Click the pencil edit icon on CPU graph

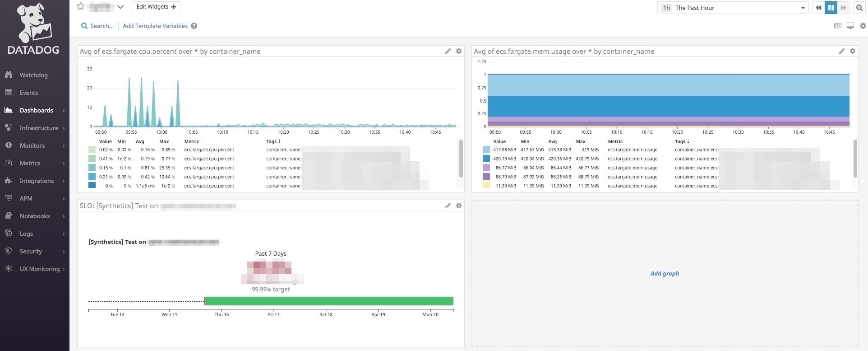coord(448,51)
